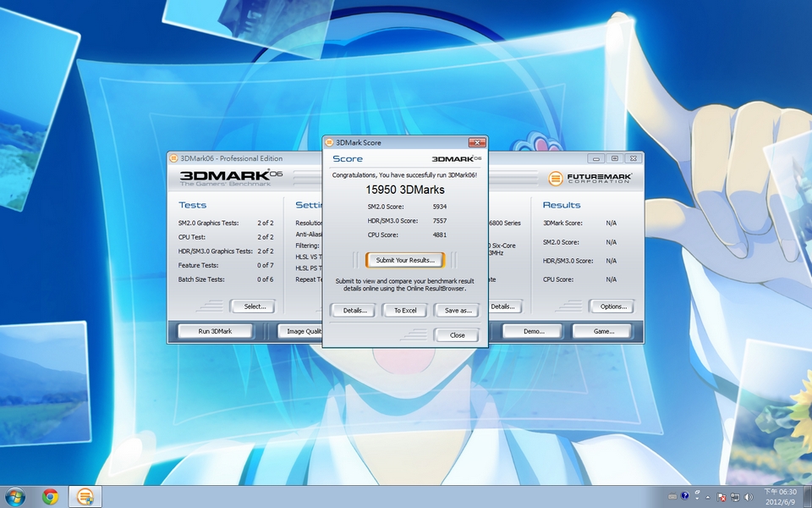The width and height of the screenshot is (812, 508).
Task: Click the taskbar clock showing 06:30
Action: click(x=781, y=497)
